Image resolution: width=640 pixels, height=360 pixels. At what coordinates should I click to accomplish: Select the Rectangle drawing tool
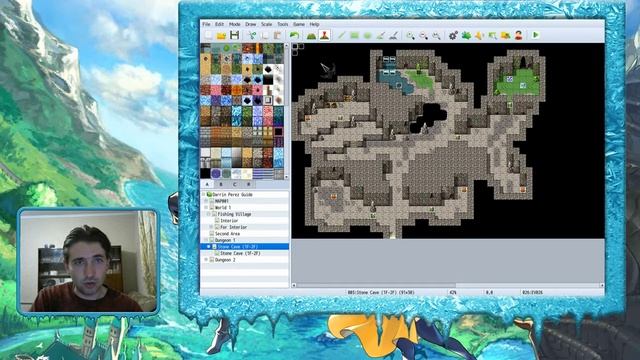click(x=355, y=36)
